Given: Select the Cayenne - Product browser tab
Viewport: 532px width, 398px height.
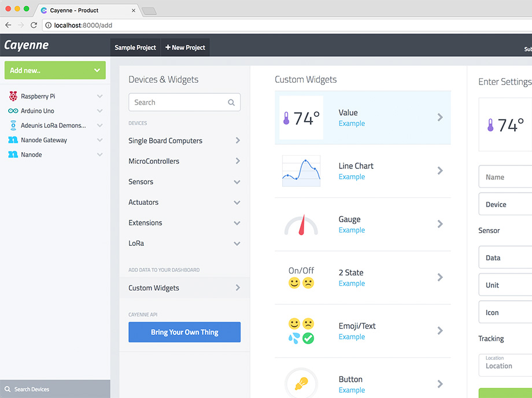Looking at the screenshot, I should pos(87,10).
